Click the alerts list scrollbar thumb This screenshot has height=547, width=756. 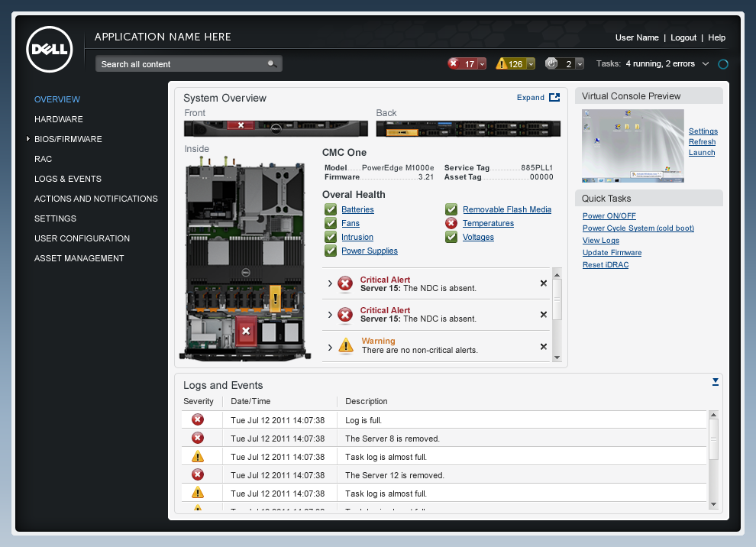click(x=557, y=299)
